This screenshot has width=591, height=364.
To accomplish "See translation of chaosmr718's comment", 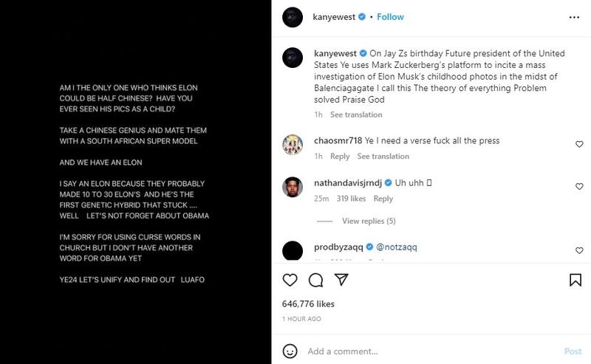I will click(x=383, y=157).
